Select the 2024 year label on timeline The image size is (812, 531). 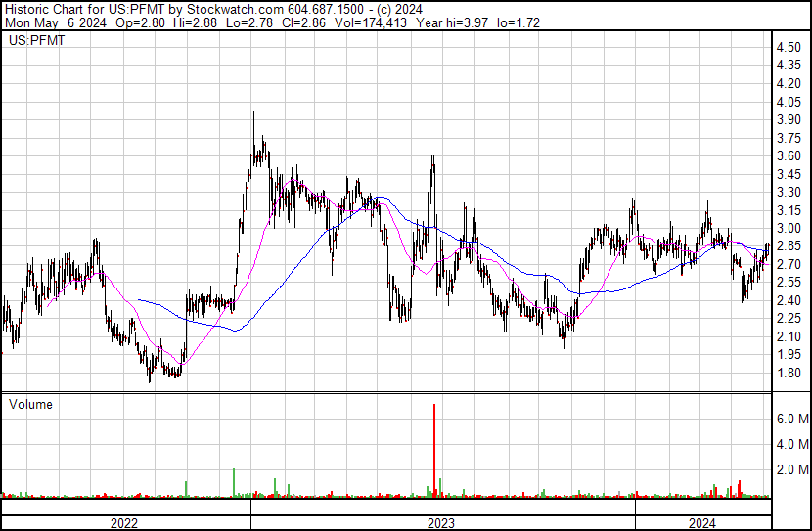[x=701, y=523]
